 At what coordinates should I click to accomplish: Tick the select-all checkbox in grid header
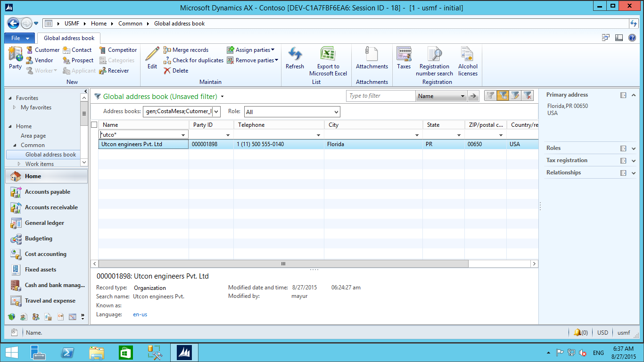[94, 125]
